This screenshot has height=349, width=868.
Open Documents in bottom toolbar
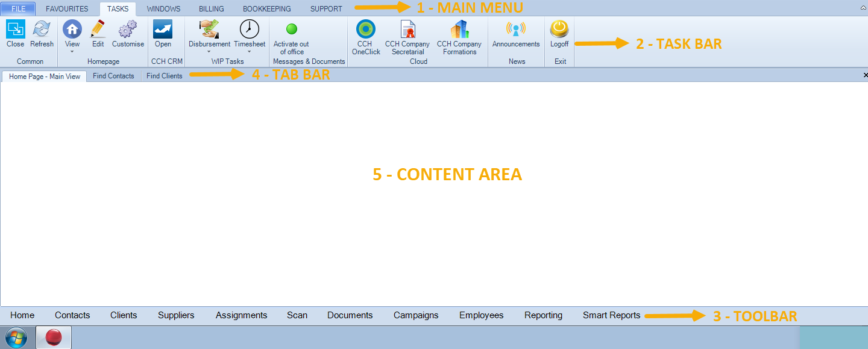[x=350, y=315]
